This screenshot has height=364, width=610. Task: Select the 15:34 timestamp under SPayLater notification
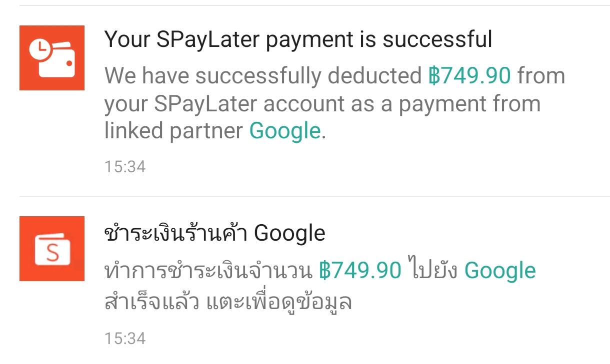coord(125,166)
